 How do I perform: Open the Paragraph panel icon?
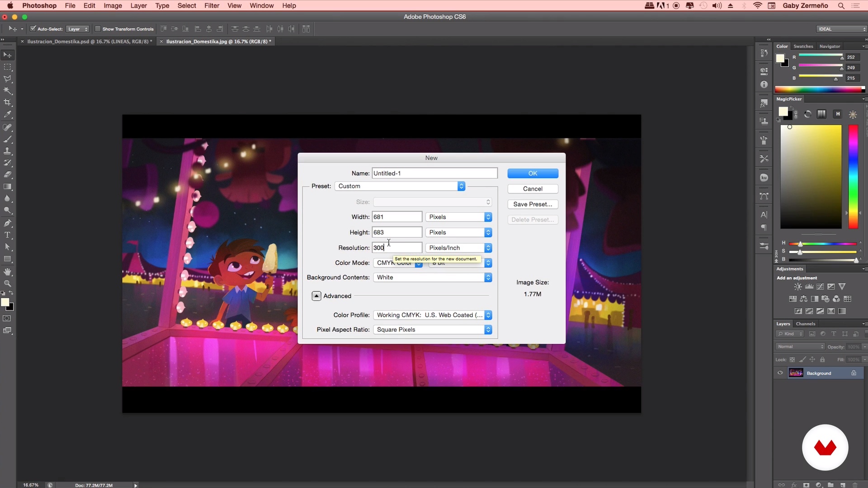[x=764, y=227]
